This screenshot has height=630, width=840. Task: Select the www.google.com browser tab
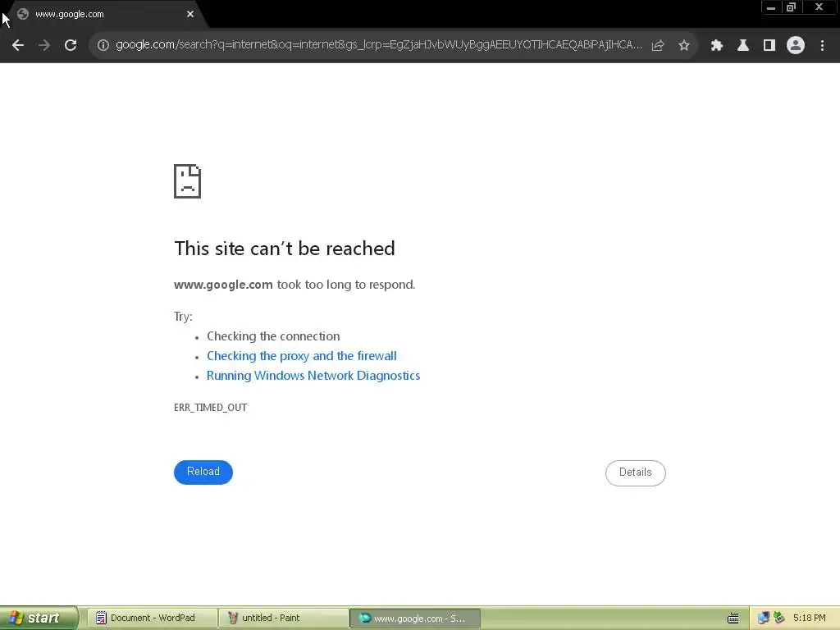pyautogui.click(x=105, y=15)
